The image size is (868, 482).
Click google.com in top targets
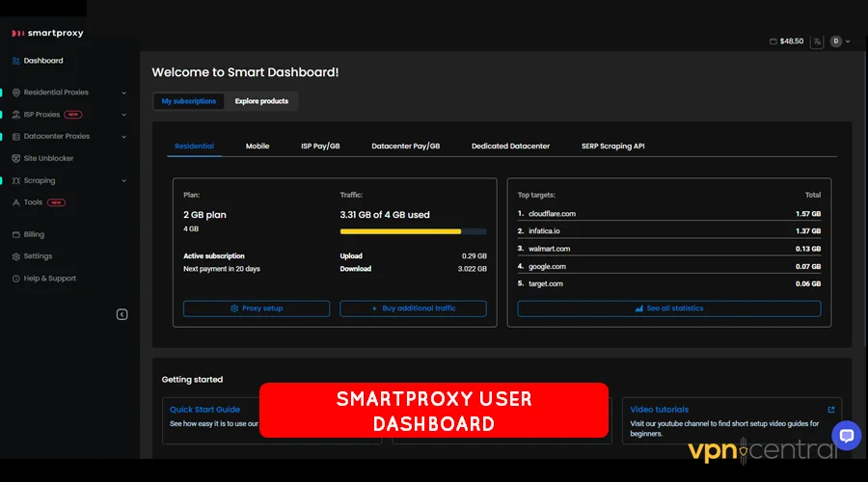[x=547, y=267]
